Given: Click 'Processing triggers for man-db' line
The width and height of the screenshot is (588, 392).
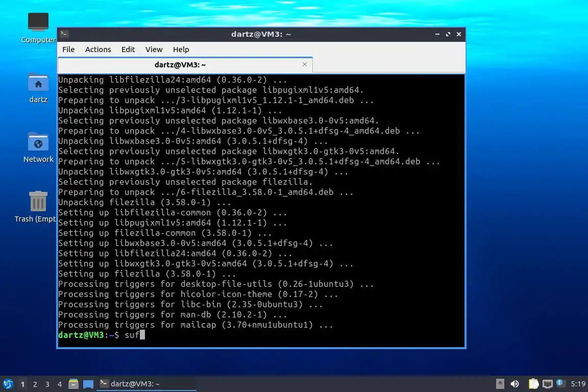Looking at the screenshot, I should [x=173, y=315].
